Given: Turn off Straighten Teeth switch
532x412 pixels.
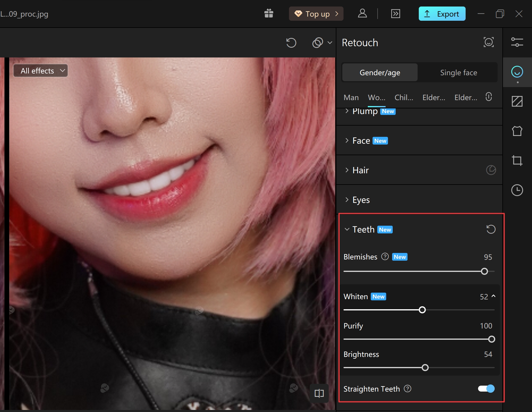Looking at the screenshot, I should click(x=486, y=389).
